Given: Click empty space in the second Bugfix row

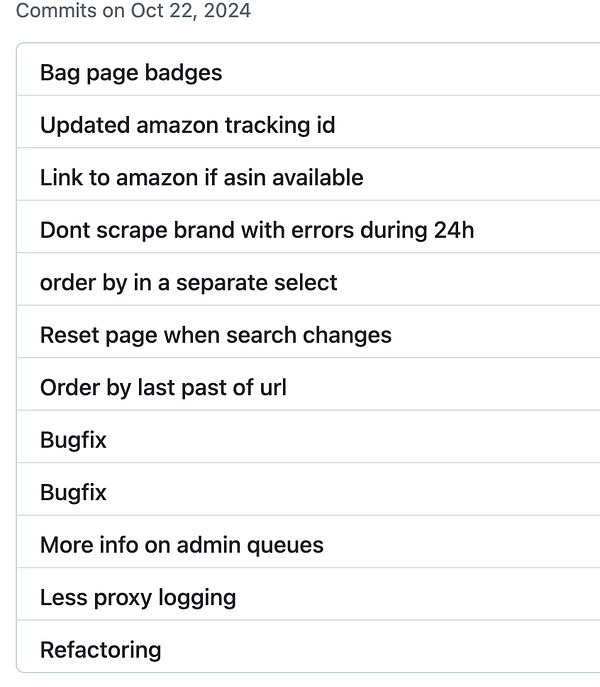Looking at the screenshot, I should pyautogui.click(x=350, y=492).
